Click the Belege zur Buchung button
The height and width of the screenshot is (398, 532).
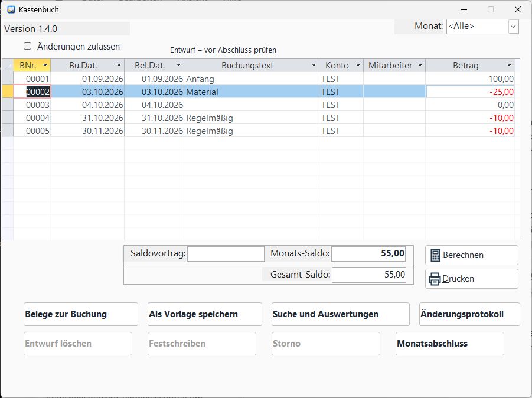(x=81, y=314)
